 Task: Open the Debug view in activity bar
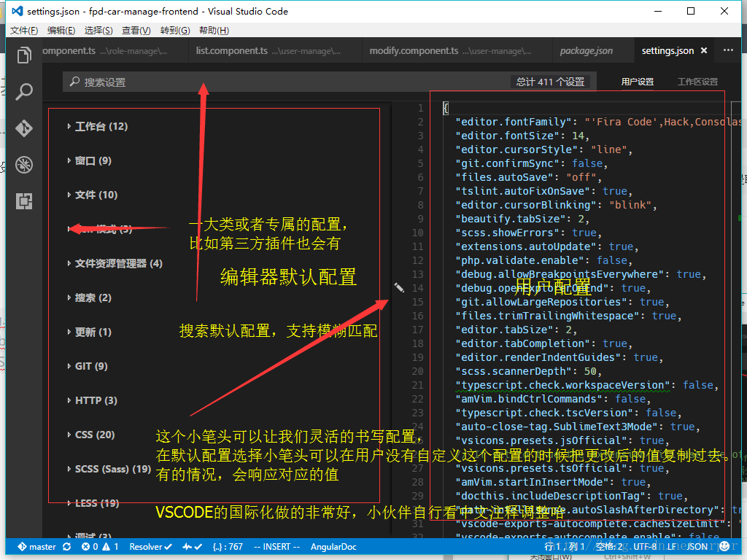pyautogui.click(x=24, y=165)
